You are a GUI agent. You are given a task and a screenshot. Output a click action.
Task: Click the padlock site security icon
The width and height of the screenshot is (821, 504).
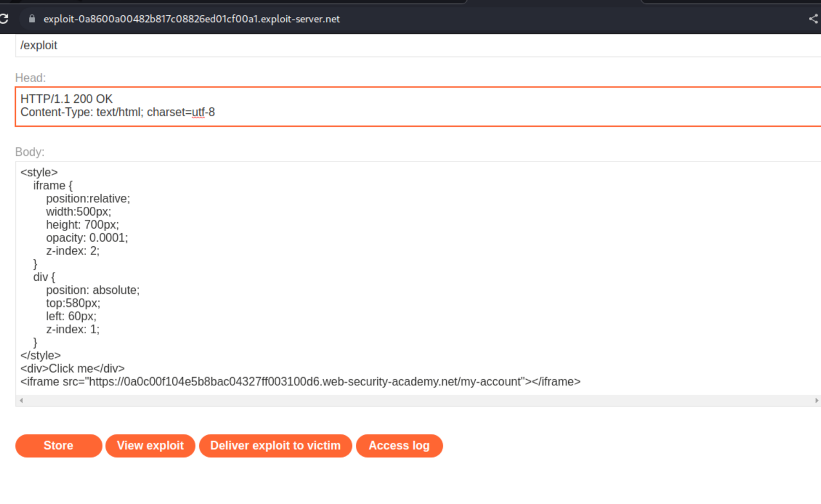(32, 19)
